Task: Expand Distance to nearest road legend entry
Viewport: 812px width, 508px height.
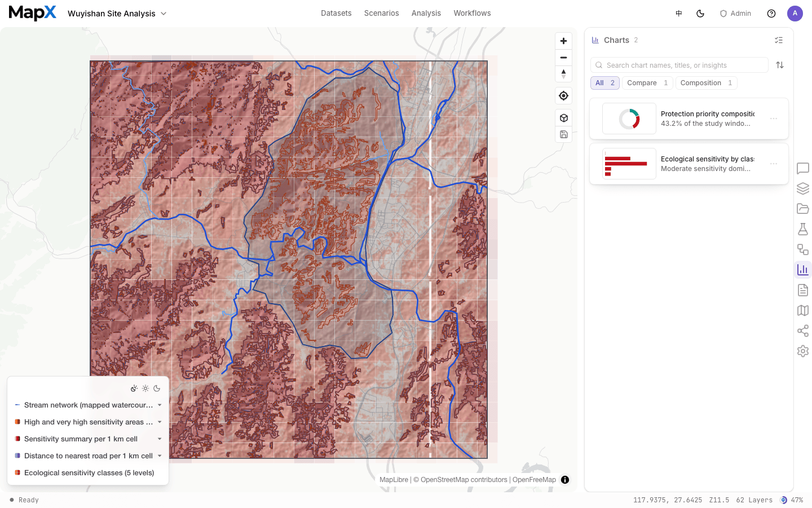Action: pos(160,456)
